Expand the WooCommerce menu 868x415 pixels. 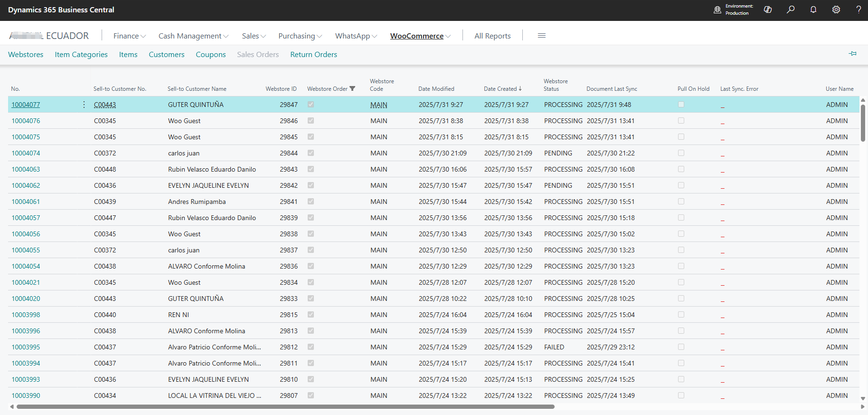click(x=420, y=36)
